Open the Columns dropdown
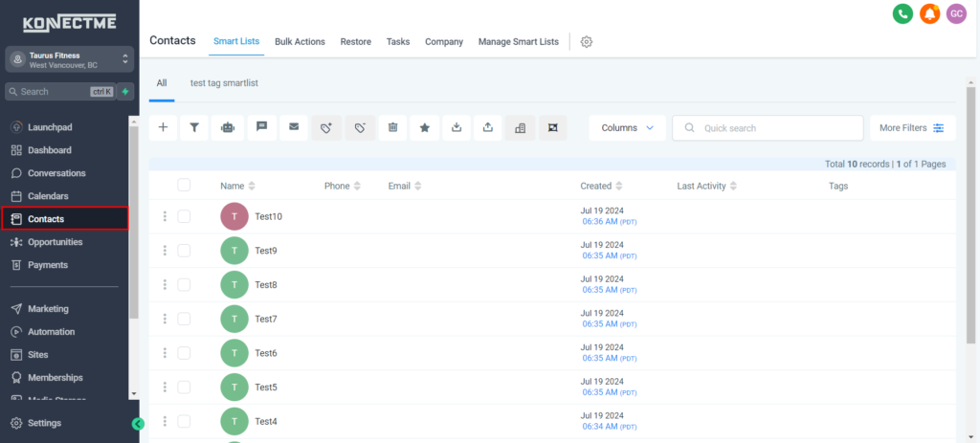 pyautogui.click(x=627, y=127)
